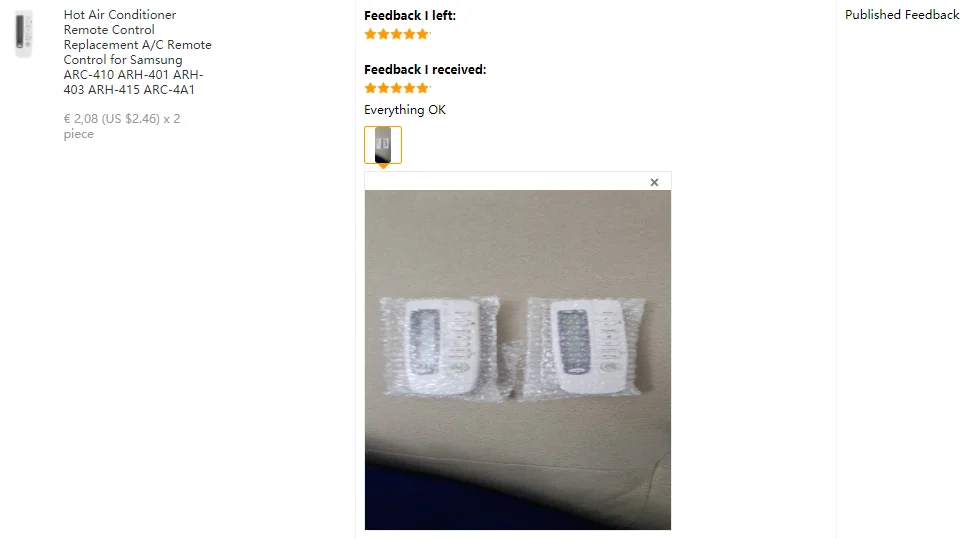Viewport: 967px width, 539px height.
Task: Click the Feedback I left heading
Action: coord(409,15)
